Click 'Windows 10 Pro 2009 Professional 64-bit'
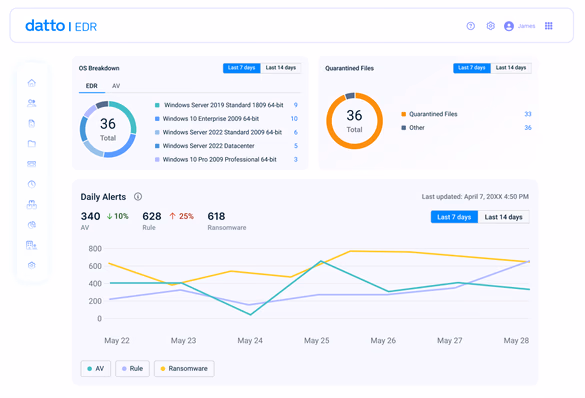Image resolution: width=585 pixels, height=398 pixels. point(220,160)
